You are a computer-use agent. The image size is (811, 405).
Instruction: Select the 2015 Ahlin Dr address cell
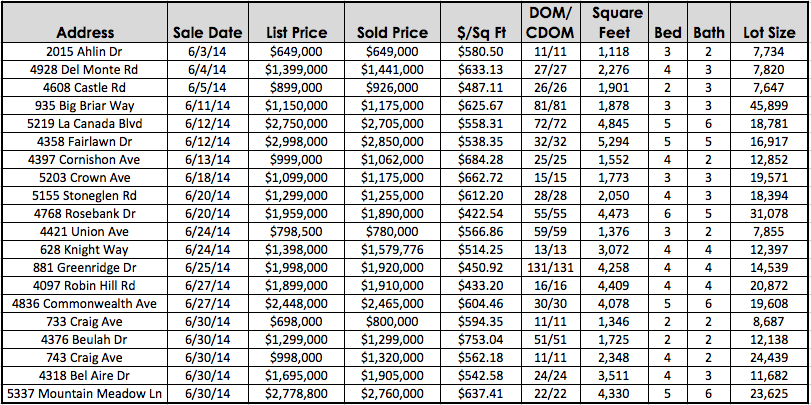coord(85,52)
